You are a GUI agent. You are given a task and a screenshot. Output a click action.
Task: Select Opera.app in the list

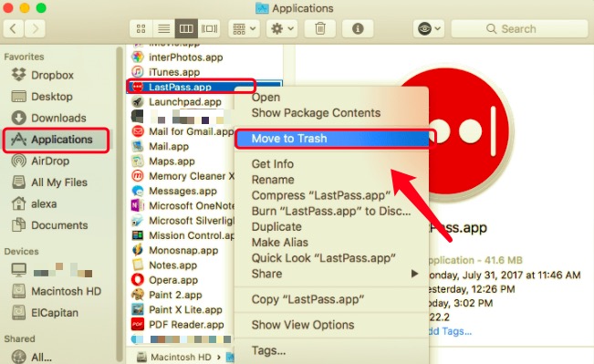coord(173,280)
